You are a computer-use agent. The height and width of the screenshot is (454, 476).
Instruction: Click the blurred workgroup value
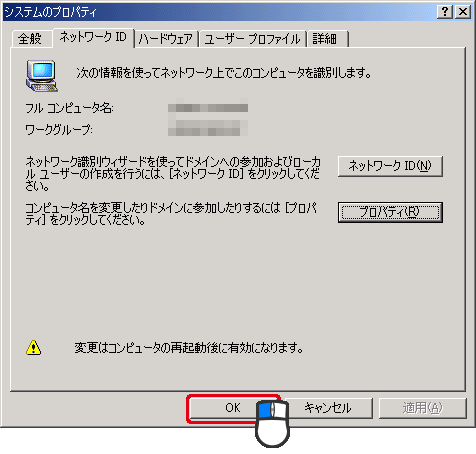tap(208, 129)
